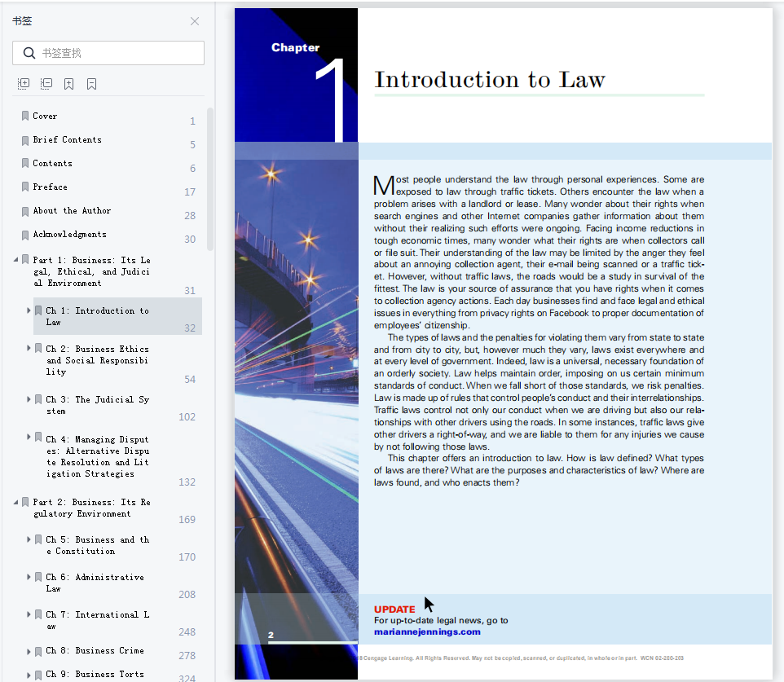This screenshot has height=682, width=784.
Task: Select Ch 9: Business Torts bookmark
Action: 95,675
